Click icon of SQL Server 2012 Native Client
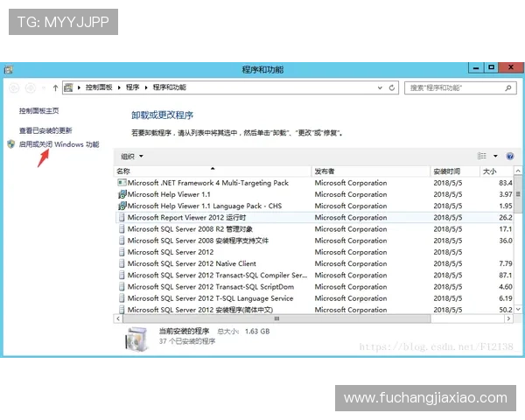This screenshot has height=420, width=525. [122, 263]
